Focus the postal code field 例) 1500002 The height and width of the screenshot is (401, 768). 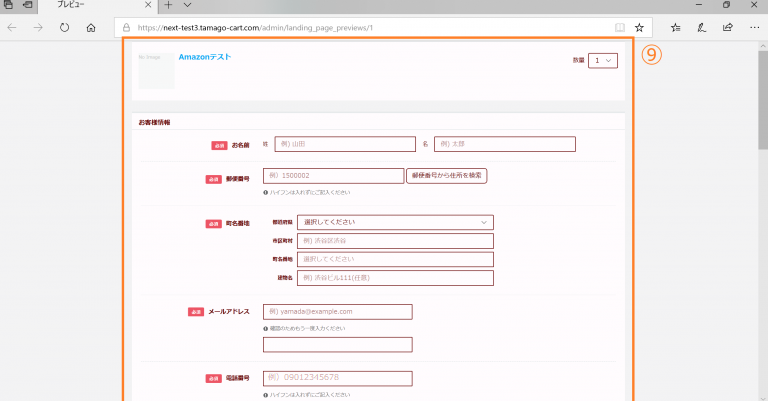pos(332,176)
